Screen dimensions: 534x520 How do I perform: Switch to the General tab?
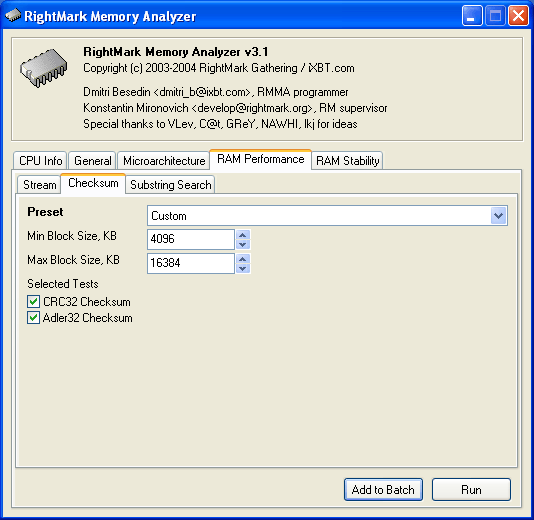[x=93, y=161]
